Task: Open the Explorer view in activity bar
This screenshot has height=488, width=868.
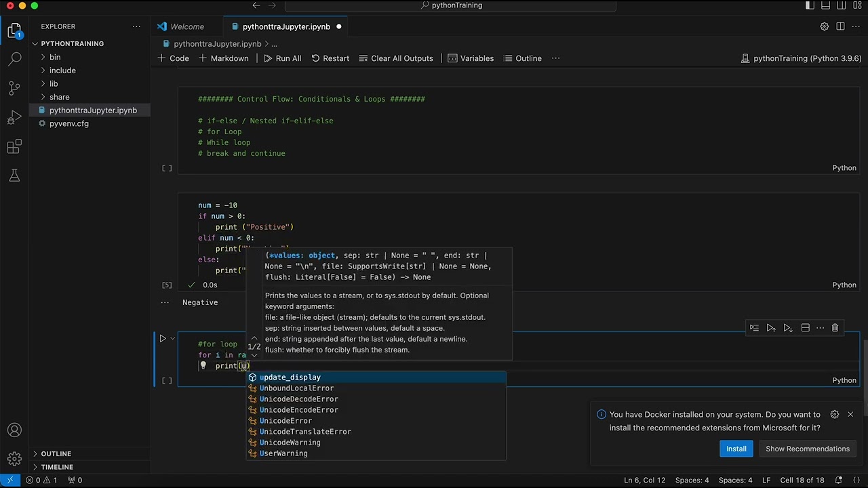Action: (14, 30)
